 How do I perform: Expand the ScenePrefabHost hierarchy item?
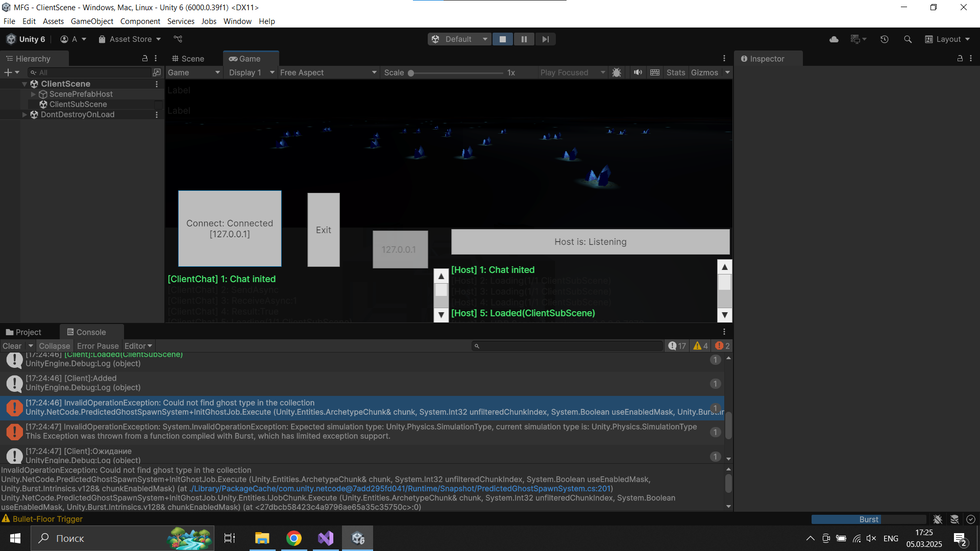coord(33,94)
